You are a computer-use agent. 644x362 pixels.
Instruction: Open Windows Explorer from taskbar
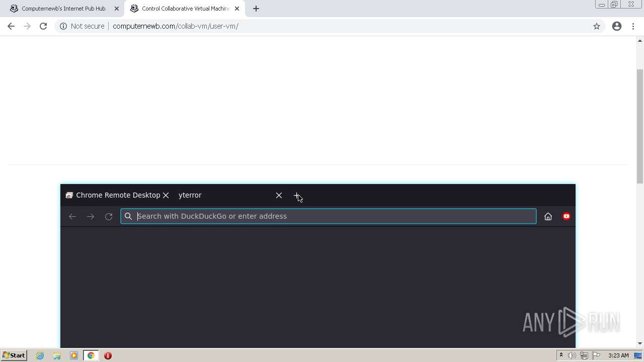point(57,355)
